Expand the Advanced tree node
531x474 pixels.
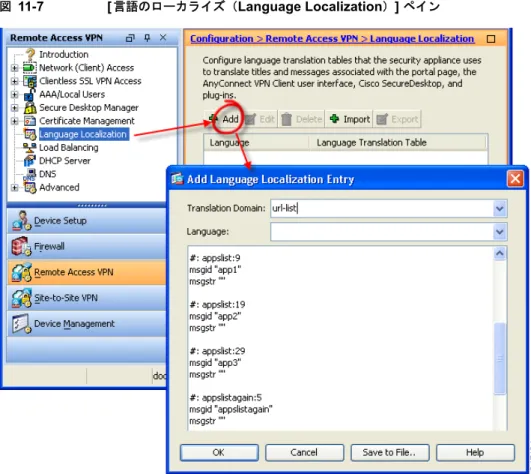14,188
